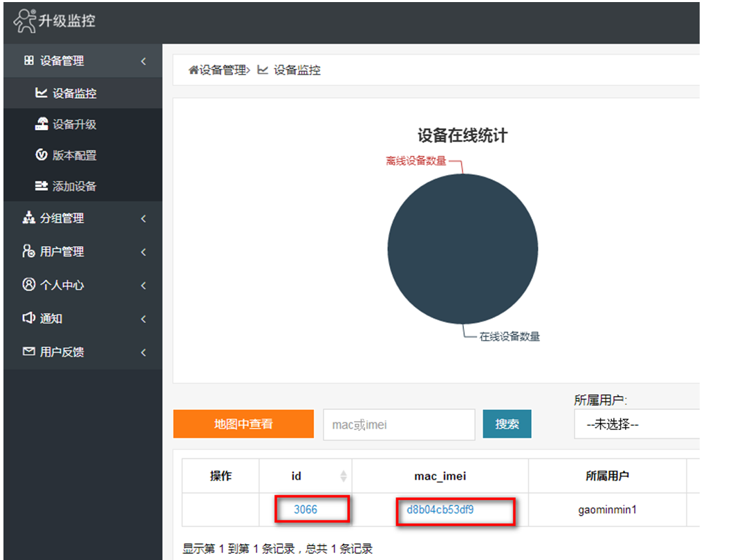Click the 设备监控 chart icon in sidebar
This screenshot has width=737, height=560.
click(41, 93)
